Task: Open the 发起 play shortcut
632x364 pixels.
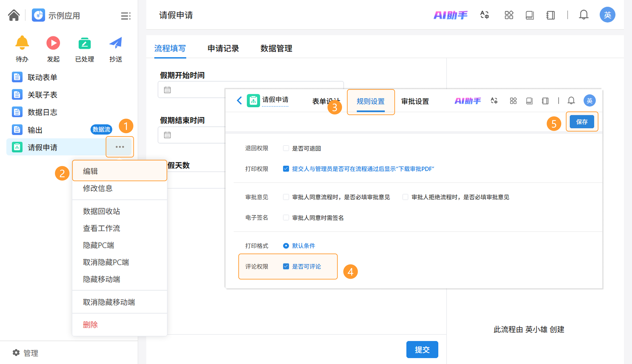Action: (x=53, y=43)
